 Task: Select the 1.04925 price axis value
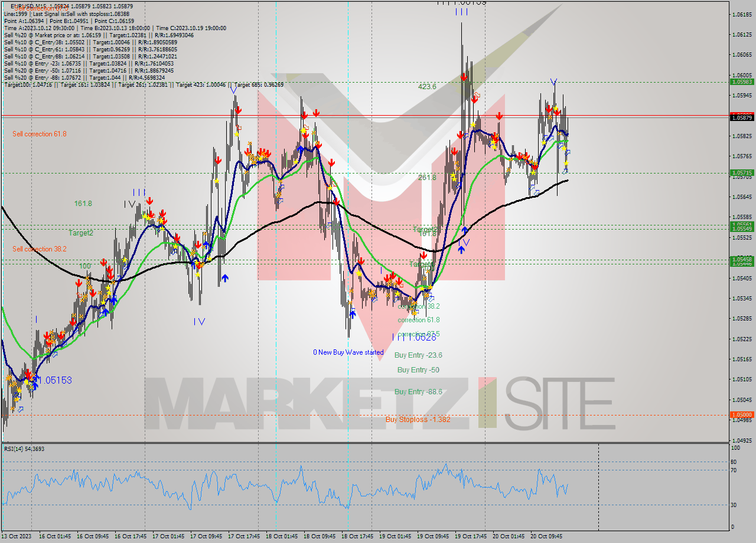(x=741, y=440)
